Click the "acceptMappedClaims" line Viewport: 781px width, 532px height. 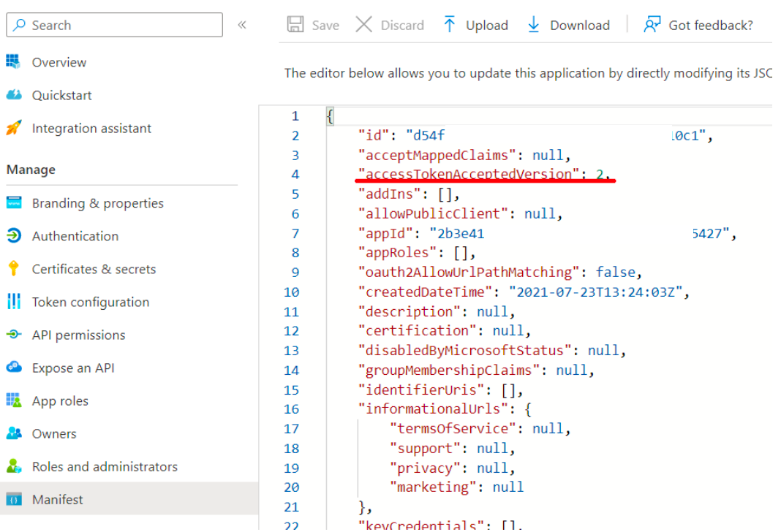coord(464,155)
